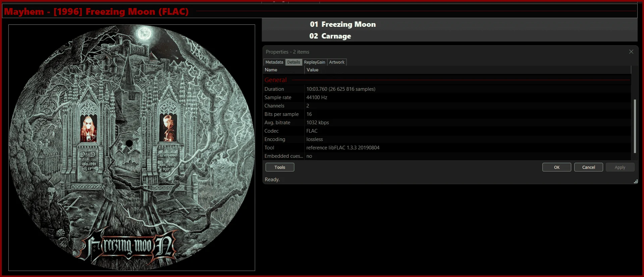
Task: Click the Value column header
Action: coord(468,70)
